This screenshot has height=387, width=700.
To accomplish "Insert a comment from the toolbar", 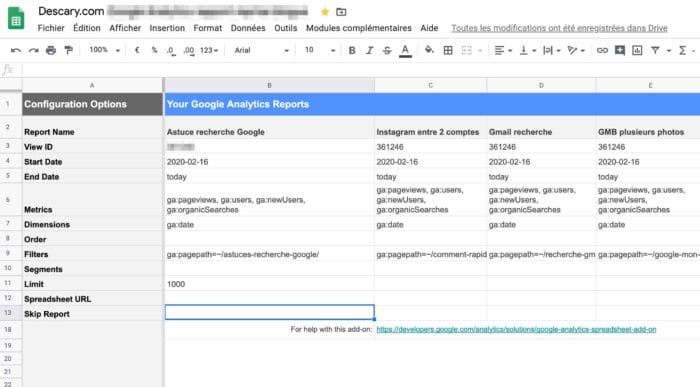I will pos(620,50).
